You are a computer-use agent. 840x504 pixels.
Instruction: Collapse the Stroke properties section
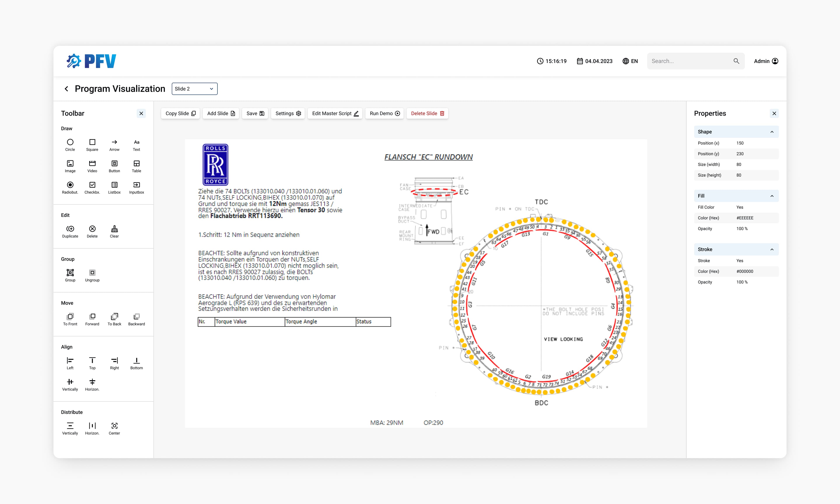tap(772, 249)
